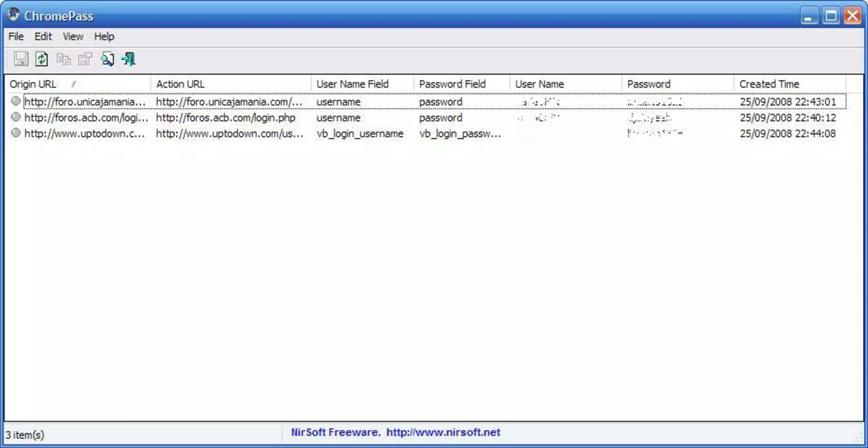This screenshot has height=448, width=868.
Task: Open the Help menu
Action: (x=104, y=36)
